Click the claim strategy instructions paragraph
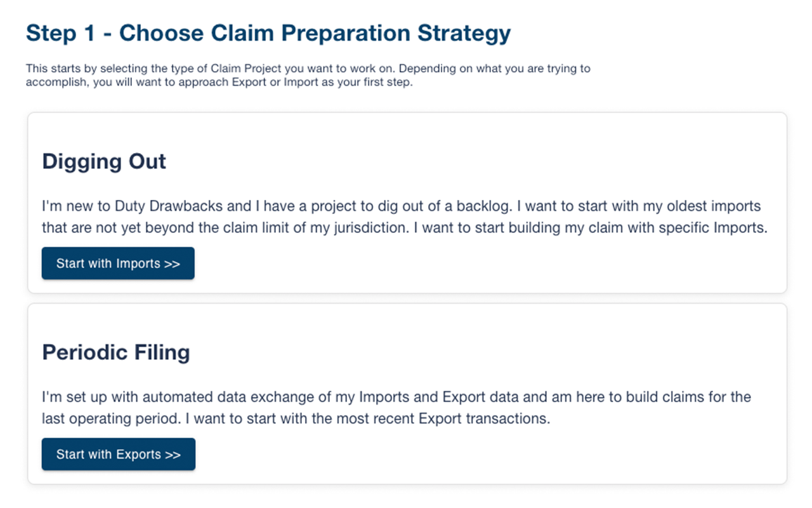The image size is (812, 508). (308, 75)
